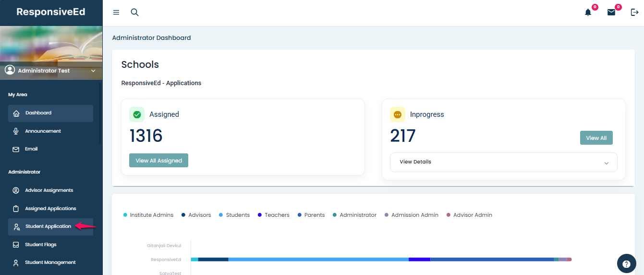644x275 pixels.
Task: Toggle the hamburger sidebar menu icon
Action: 116,12
